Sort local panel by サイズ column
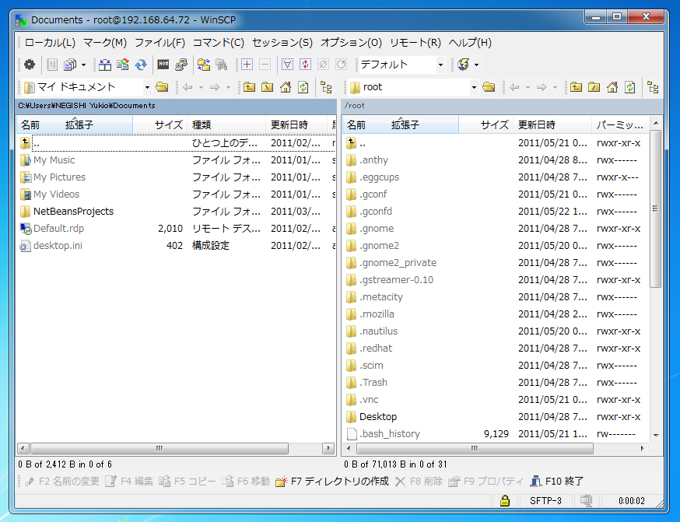The image size is (680, 522). (x=160, y=125)
